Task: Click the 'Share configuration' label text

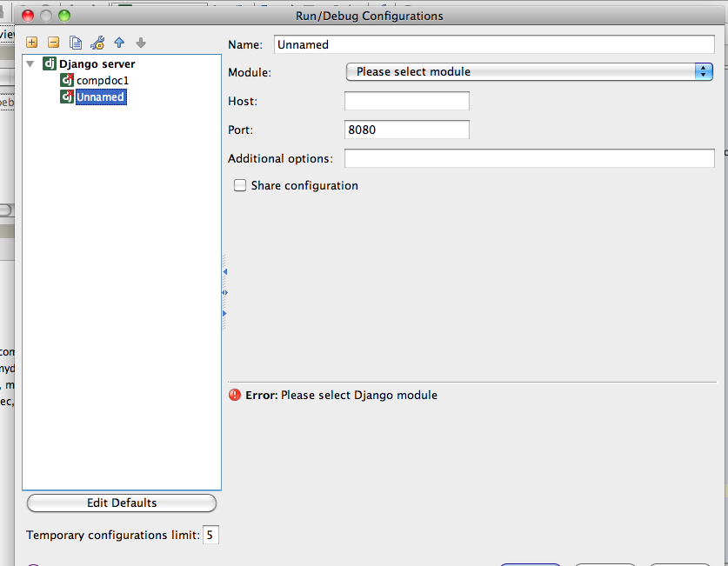Action: (x=304, y=185)
